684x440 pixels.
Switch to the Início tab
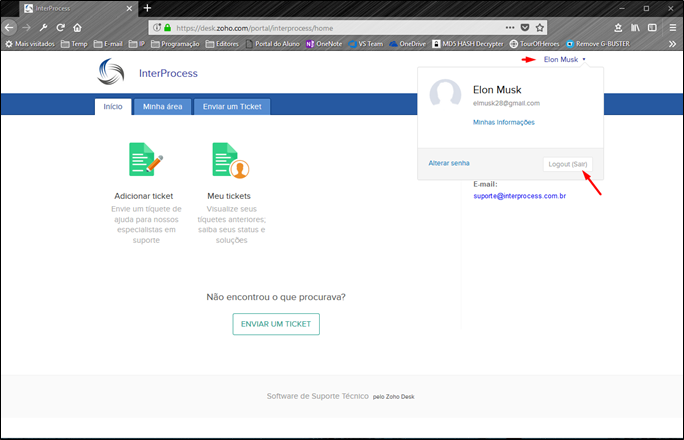pyautogui.click(x=113, y=106)
